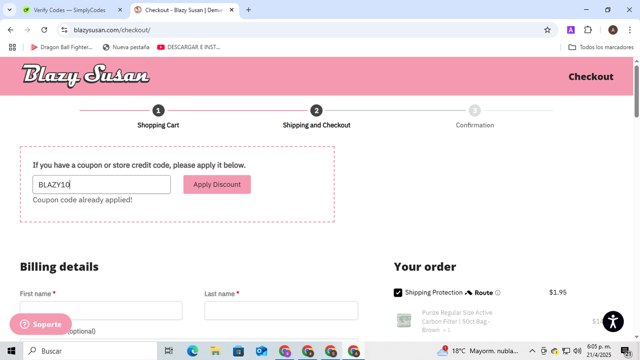Open Nueva pestaña bookmark
The image size is (640, 360).
126,47
